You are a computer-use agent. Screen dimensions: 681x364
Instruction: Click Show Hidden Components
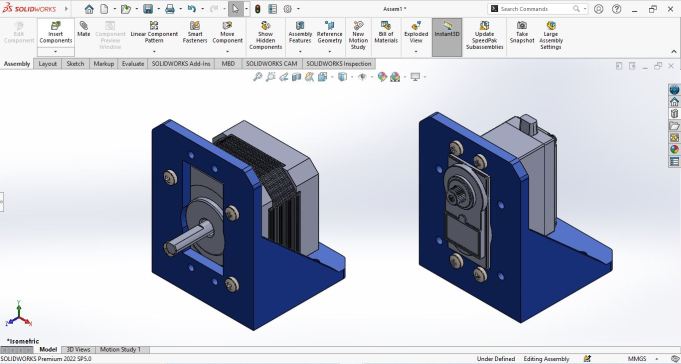pos(265,35)
